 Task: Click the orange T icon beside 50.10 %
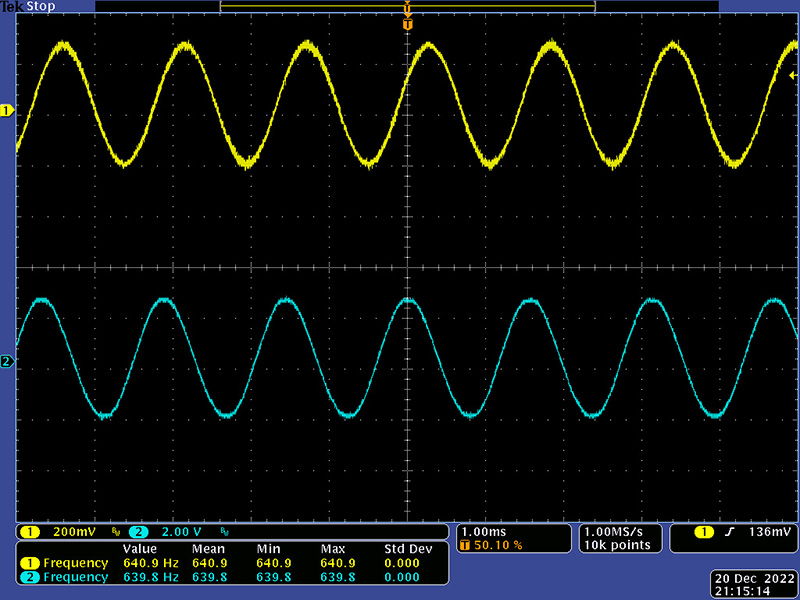(465, 545)
